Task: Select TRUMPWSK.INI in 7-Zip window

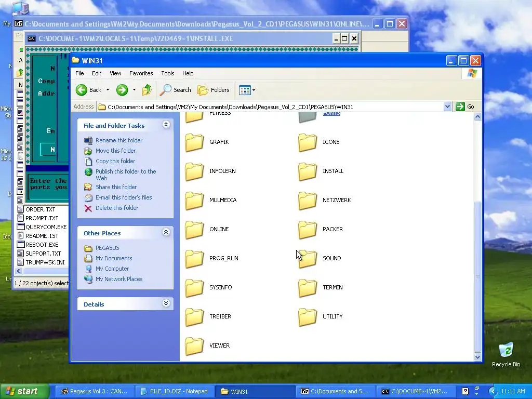Action: pos(45,262)
